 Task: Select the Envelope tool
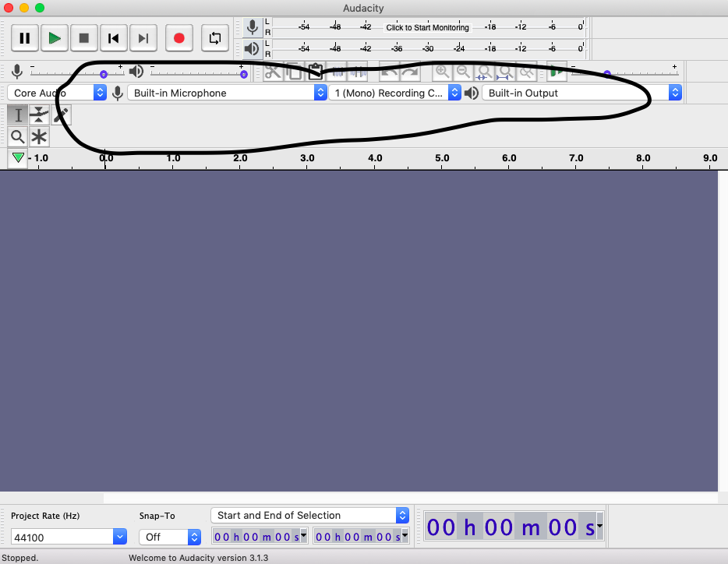39,115
